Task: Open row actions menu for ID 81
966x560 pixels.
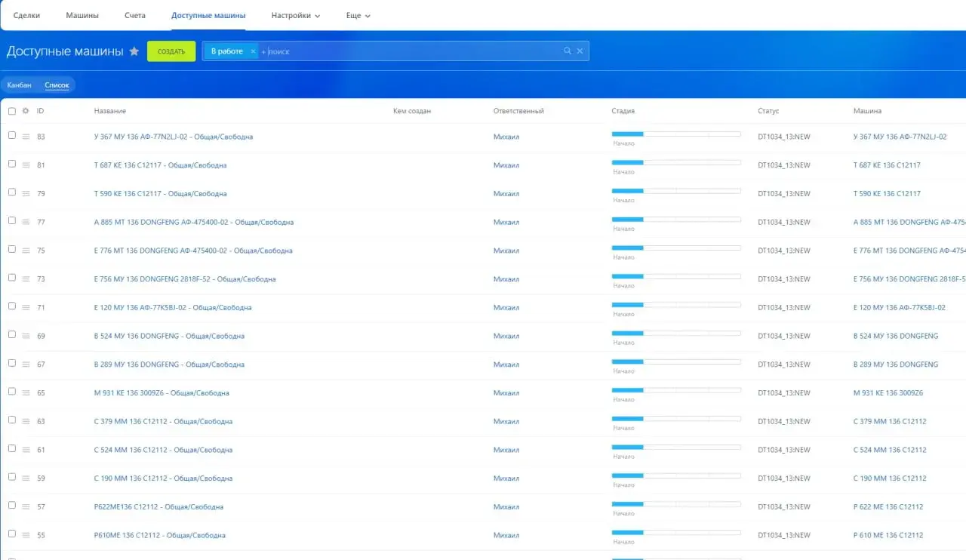Action: (x=26, y=165)
